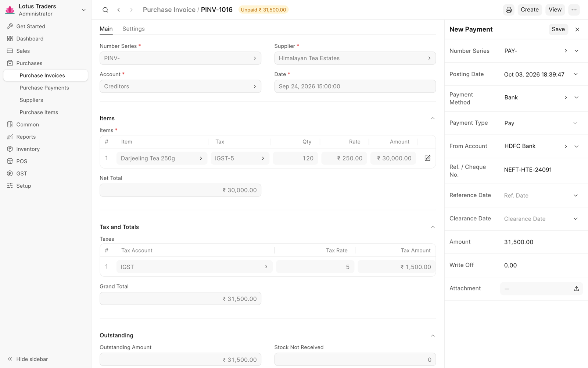Click the Setup sliders icon
The height and width of the screenshot is (368, 588).
pos(10,186)
